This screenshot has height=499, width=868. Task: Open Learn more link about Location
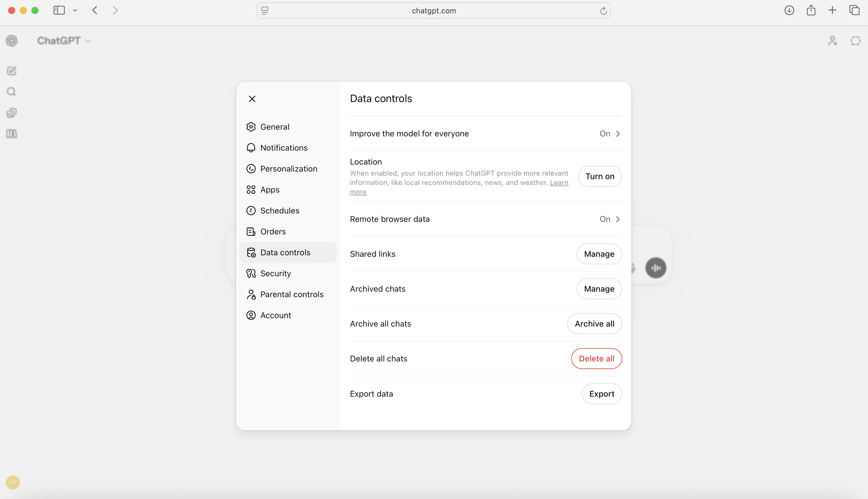559,183
